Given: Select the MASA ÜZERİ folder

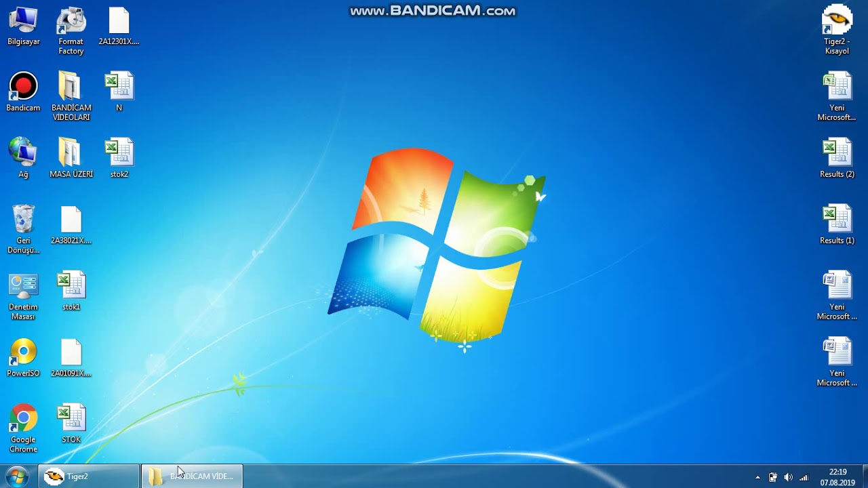Looking at the screenshot, I should 71,158.
